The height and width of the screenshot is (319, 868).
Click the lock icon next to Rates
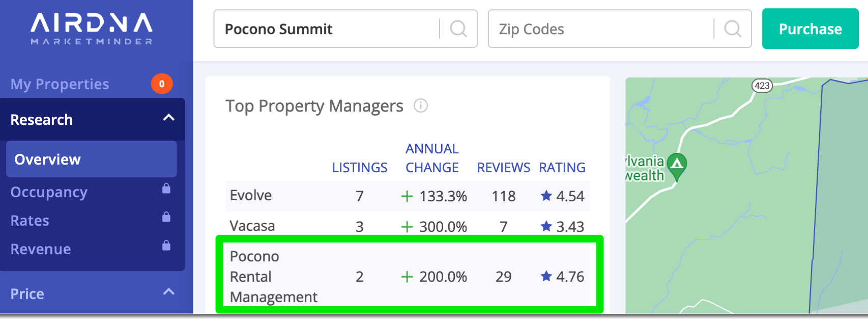[x=166, y=217]
